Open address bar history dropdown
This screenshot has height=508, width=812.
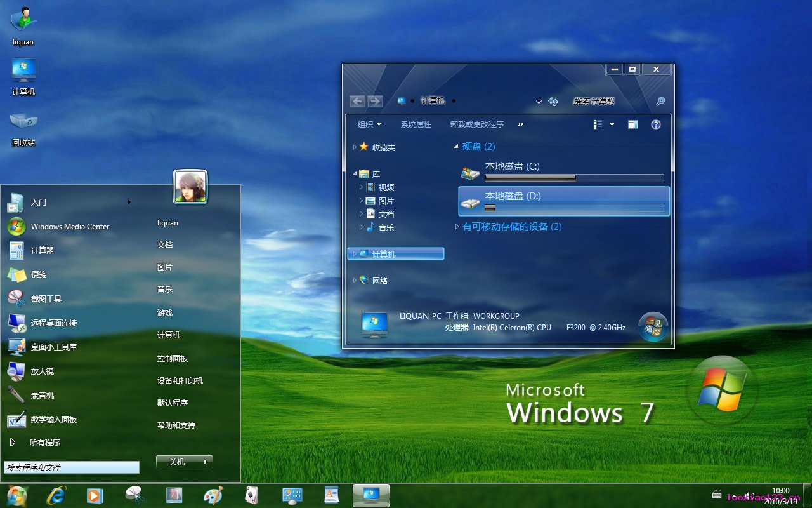point(539,101)
